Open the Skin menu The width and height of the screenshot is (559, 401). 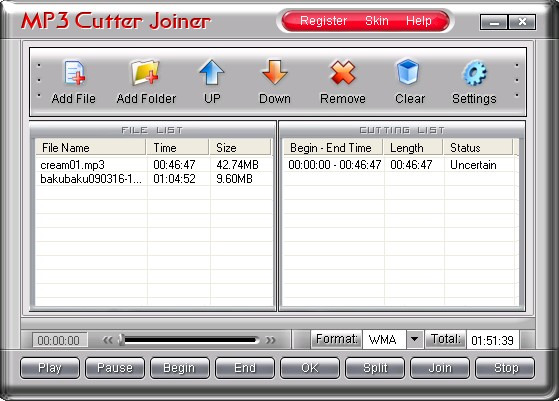click(x=377, y=21)
